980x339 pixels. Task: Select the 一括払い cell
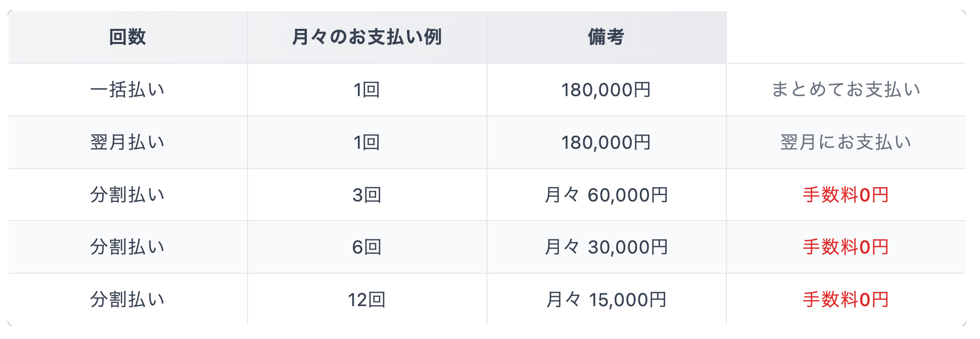point(128,90)
